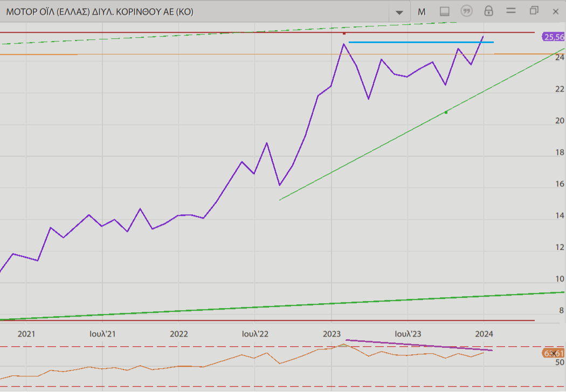Click the 8 price axis label
The width and height of the screenshot is (566, 392).
pyautogui.click(x=561, y=311)
